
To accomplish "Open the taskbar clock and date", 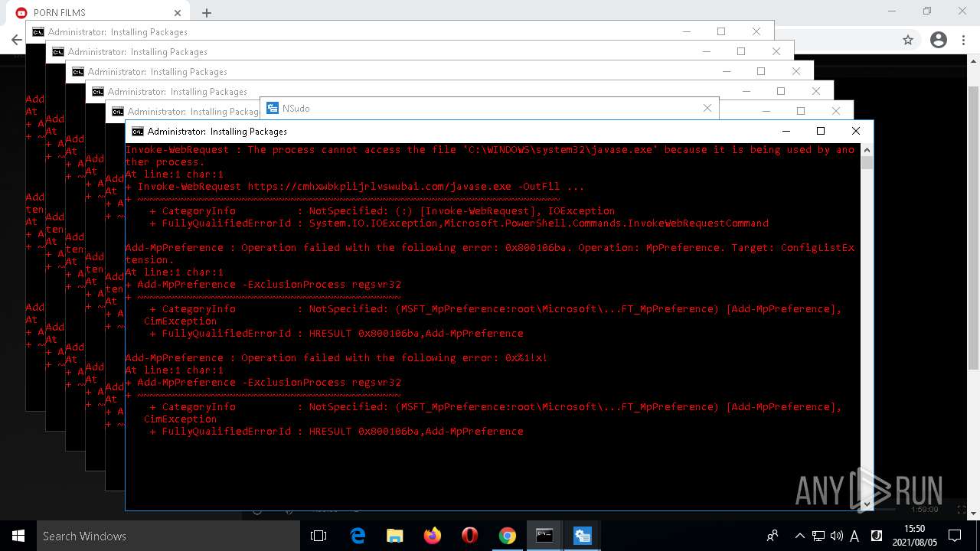I will 914,536.
